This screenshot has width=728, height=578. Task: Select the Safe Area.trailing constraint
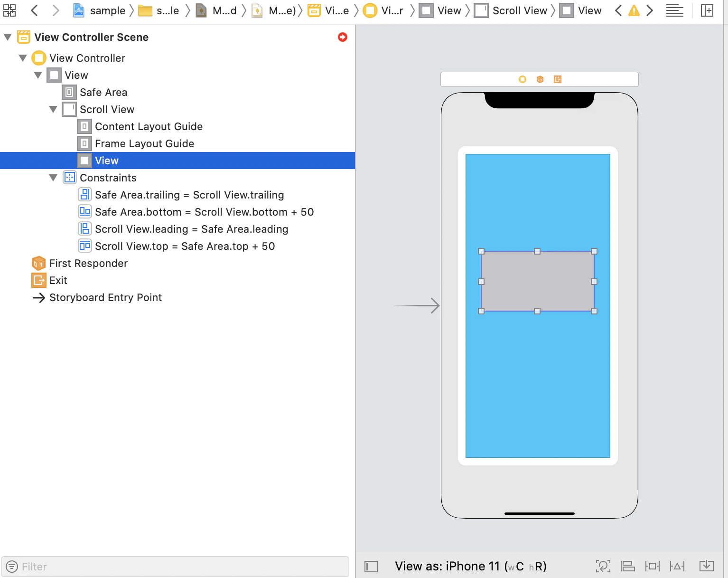click(x=177, y=195)
